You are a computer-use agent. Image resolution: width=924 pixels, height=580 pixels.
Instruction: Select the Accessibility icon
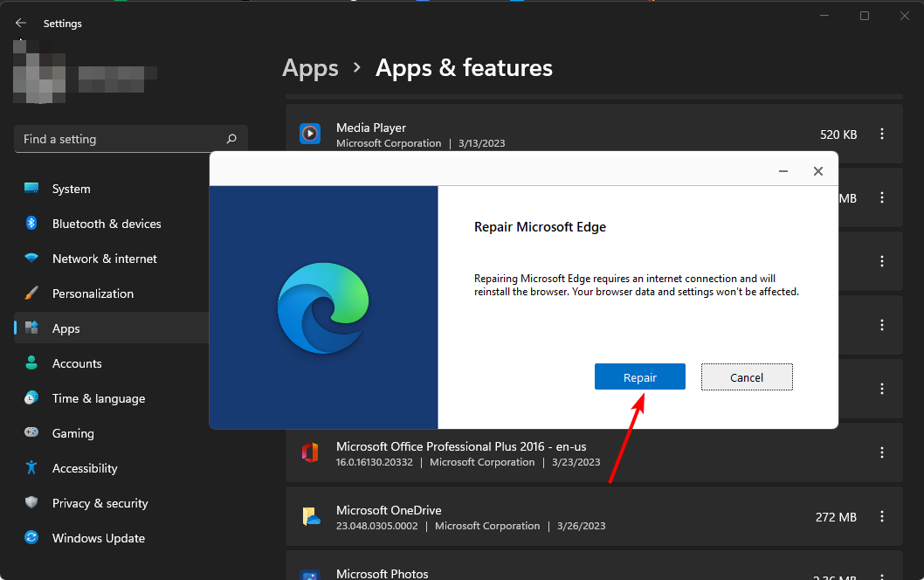30,468
